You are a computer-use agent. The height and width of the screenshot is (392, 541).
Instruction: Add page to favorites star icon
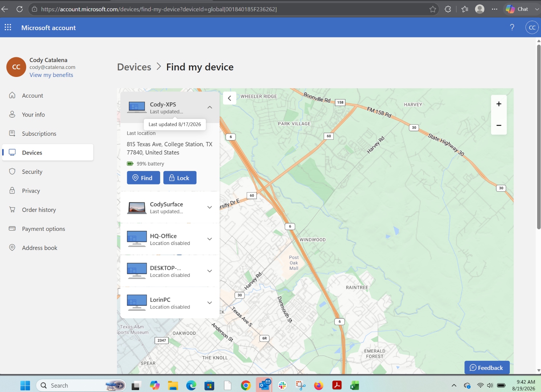tap(433, 9)
